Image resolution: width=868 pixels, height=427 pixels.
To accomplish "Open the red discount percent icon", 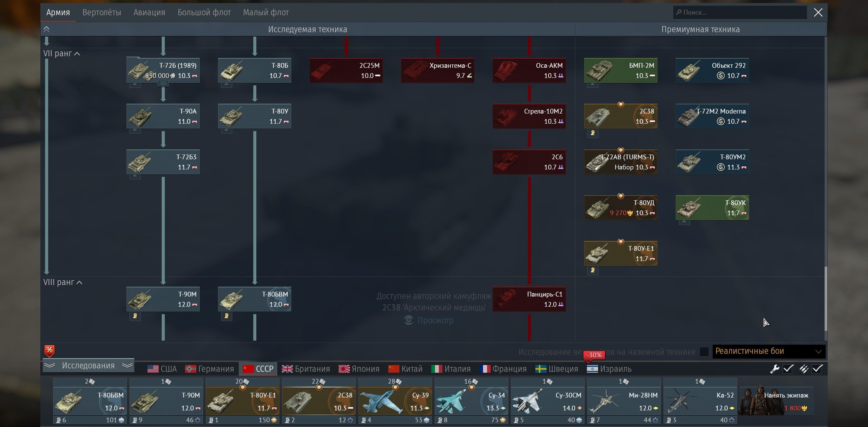I will (50, 351).
